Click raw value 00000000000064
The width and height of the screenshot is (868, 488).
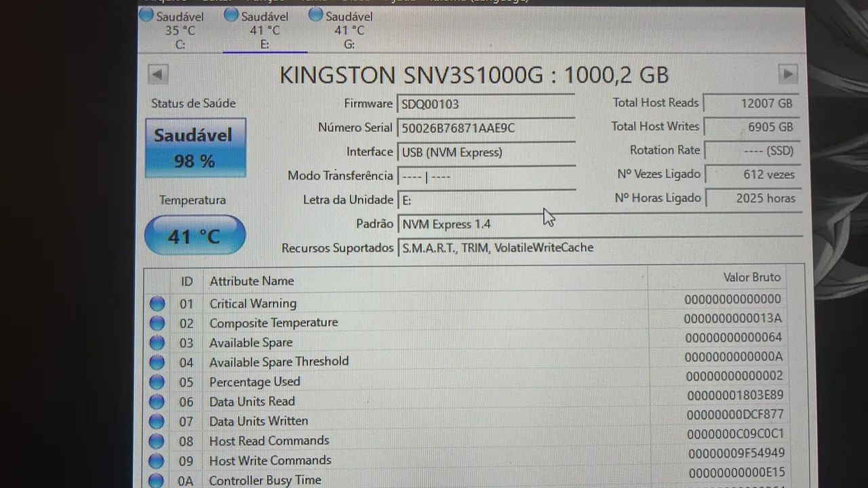tap(734, 337)
